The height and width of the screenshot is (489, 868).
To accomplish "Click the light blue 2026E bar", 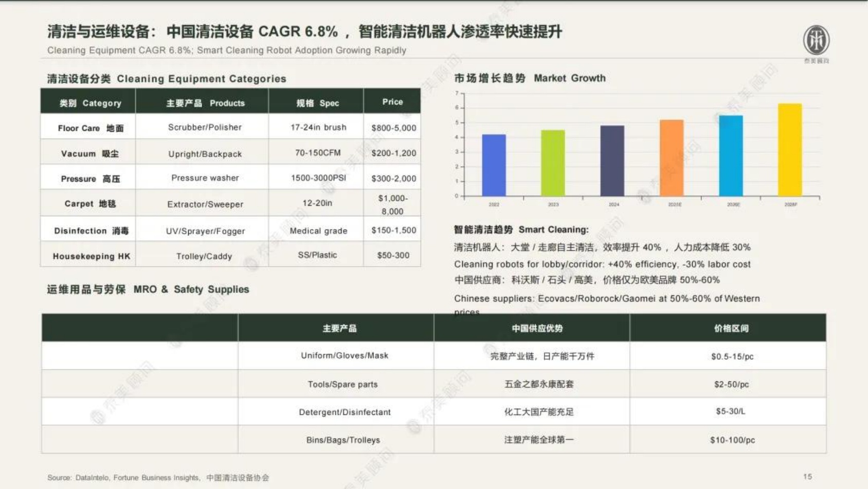I will pyautogui.click(x=731, y=155).
